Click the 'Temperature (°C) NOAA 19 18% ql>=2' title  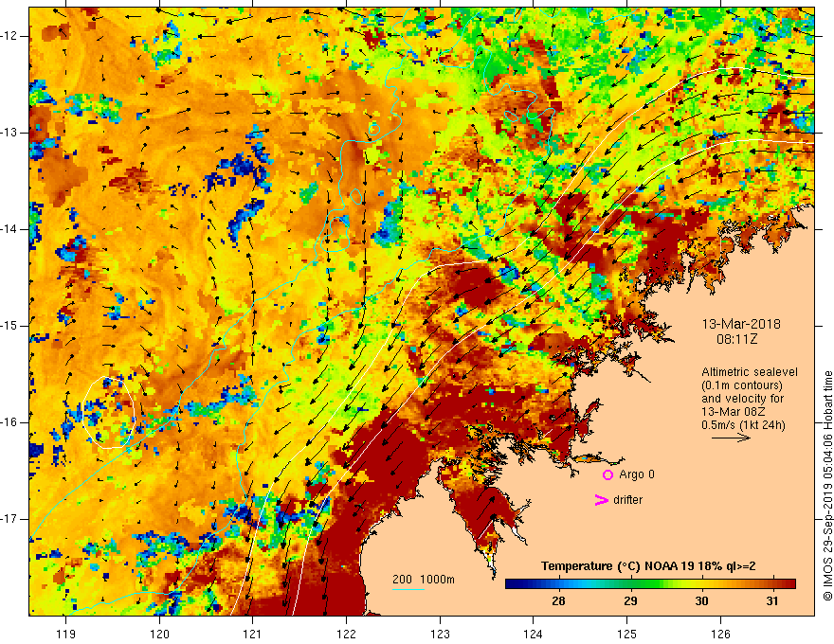click(x=648, y=566)
